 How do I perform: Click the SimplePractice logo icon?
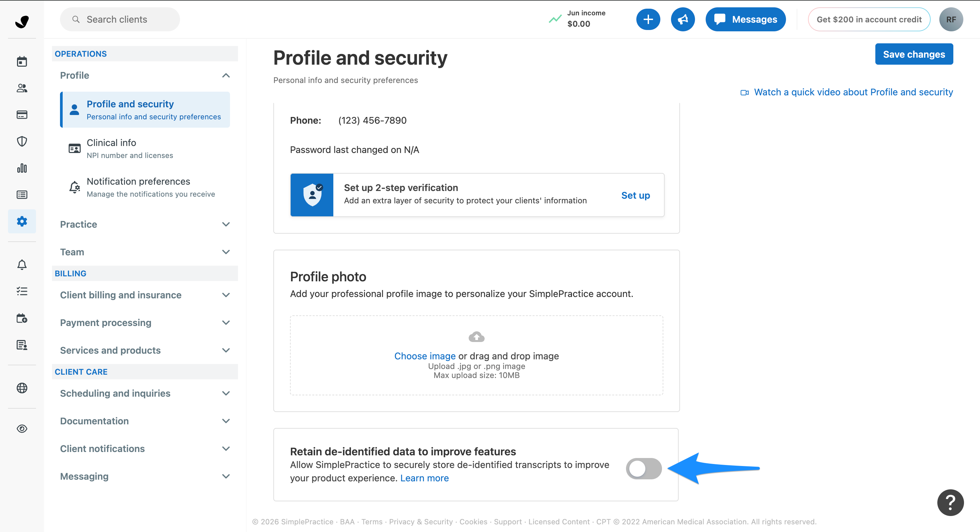click(x=22, y=21)
